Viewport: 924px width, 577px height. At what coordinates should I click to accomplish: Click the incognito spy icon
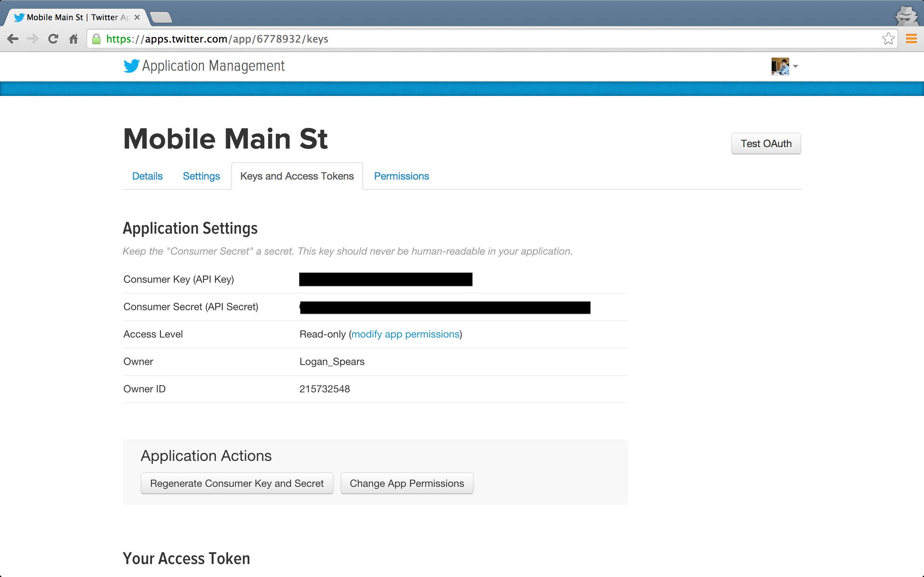(x=906, y=16)
